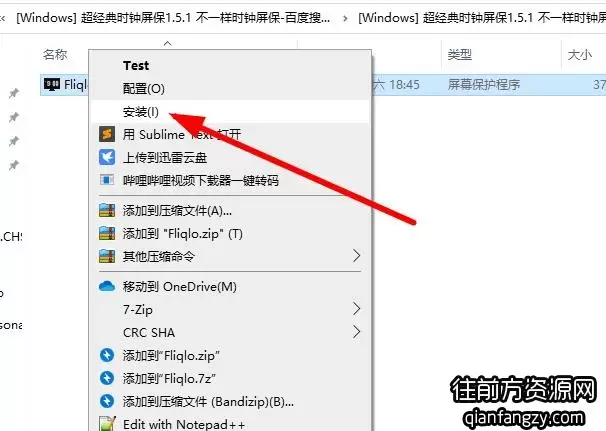Select 添加到 "Fliqlo.zip" (T) entry

tap(182, 233)
